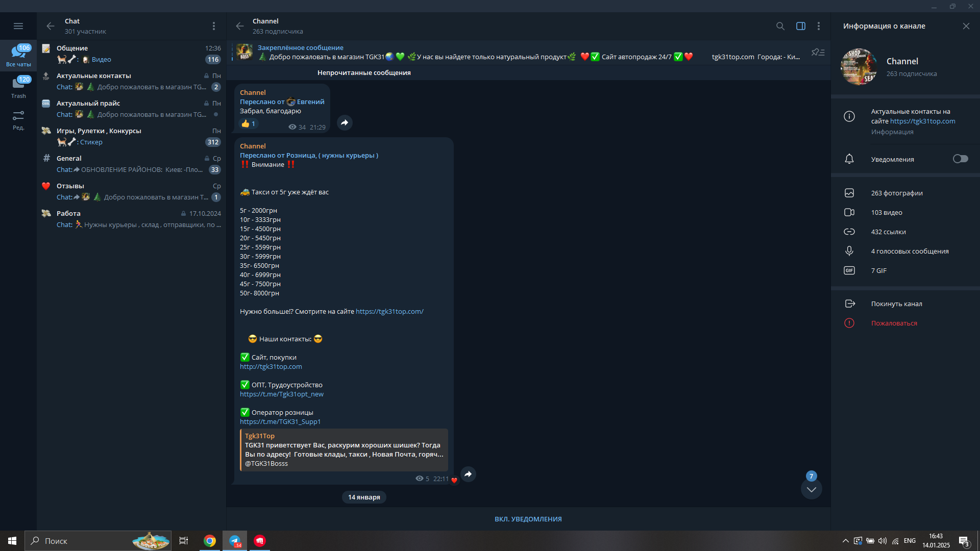The height and width of the screenshot is (551, 980).
Task: Show hidden system tray icons
Action: point(846,541)
